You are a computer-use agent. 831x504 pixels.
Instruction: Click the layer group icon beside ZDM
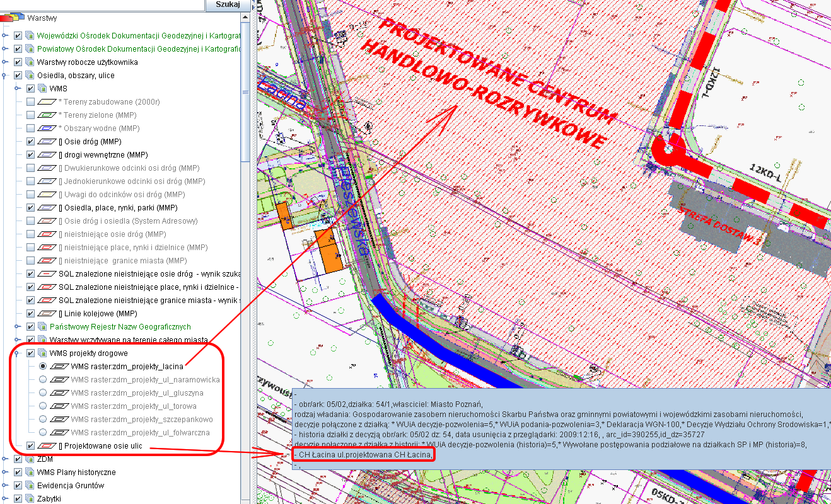point(29,459)
